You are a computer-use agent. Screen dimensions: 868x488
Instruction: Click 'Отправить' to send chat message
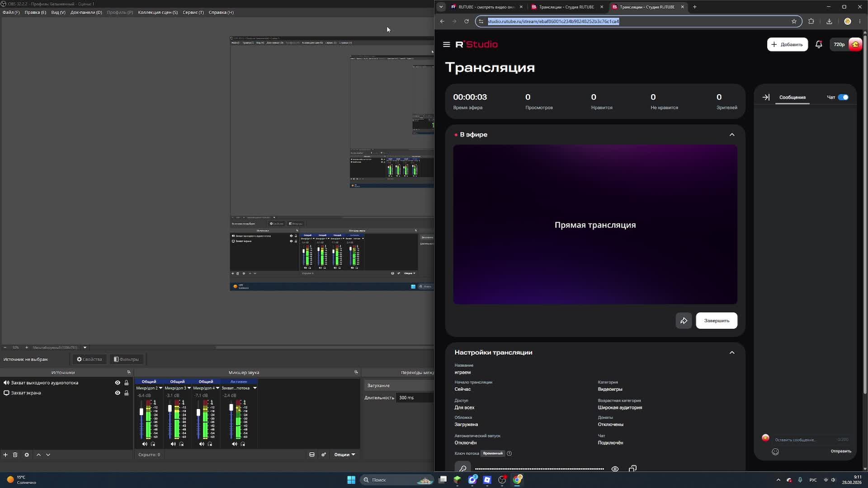click(x=841, y=451)
